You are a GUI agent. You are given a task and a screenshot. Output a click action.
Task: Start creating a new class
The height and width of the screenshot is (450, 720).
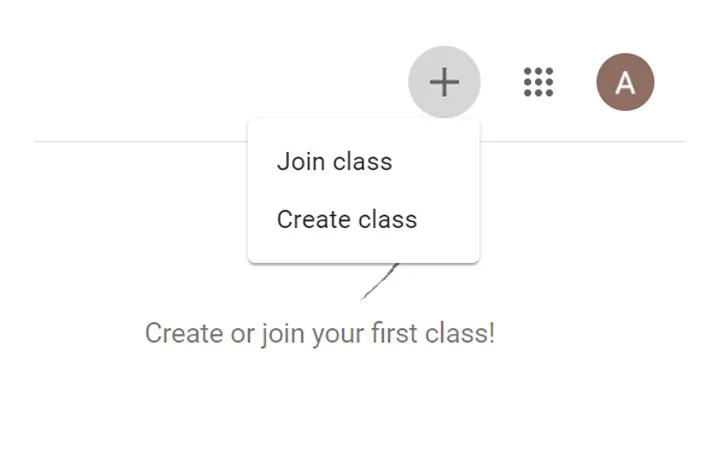click(346, 220)
